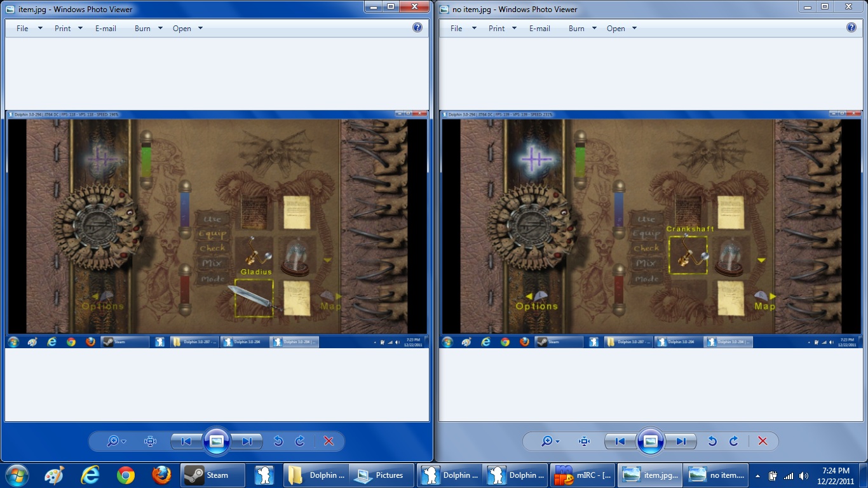The image size is (868, 488).
Task: Rotate clockwise in item.jpg window
Action: (300, 442)
